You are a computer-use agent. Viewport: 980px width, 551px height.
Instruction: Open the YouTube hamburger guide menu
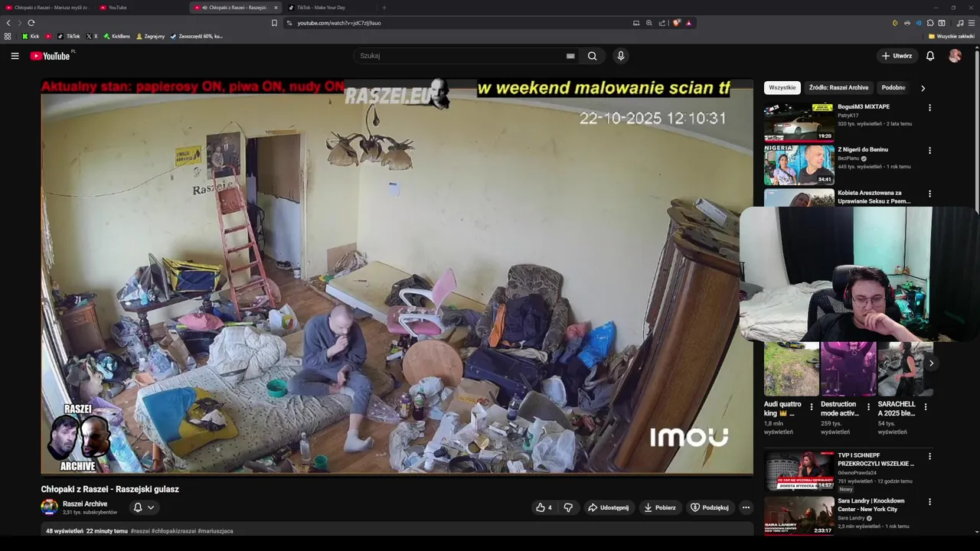[x=15, y=56]
